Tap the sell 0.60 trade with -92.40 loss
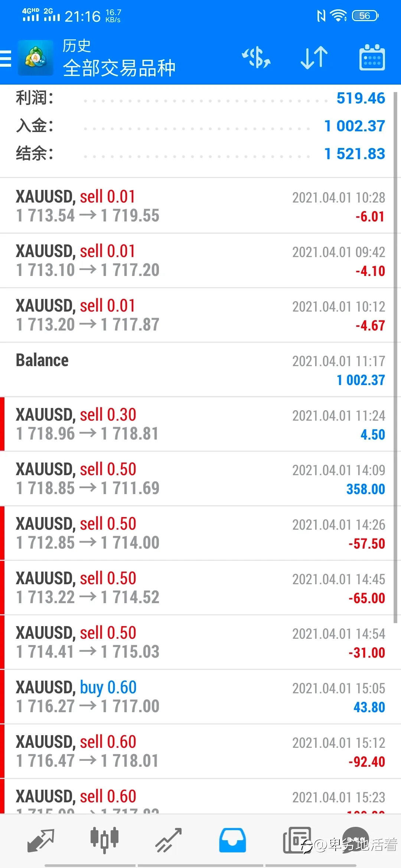 point(200,751)
